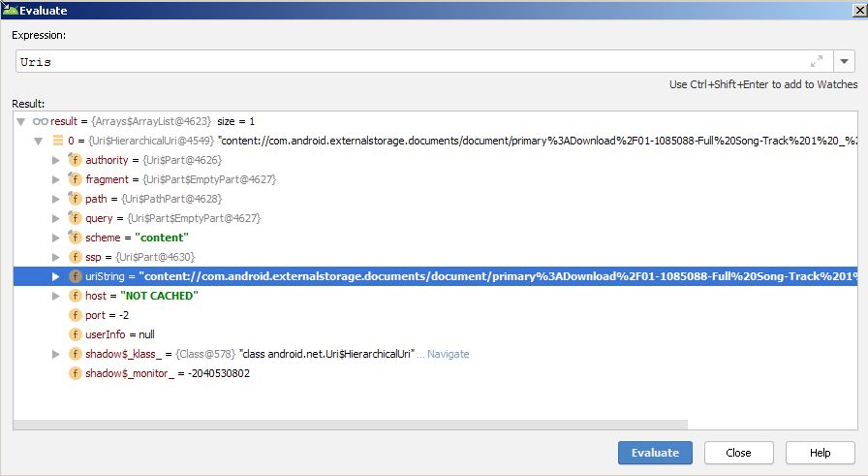Select the scheme = "content" value
The width and height of the screenshot is (868, 476).
[162, 238]
